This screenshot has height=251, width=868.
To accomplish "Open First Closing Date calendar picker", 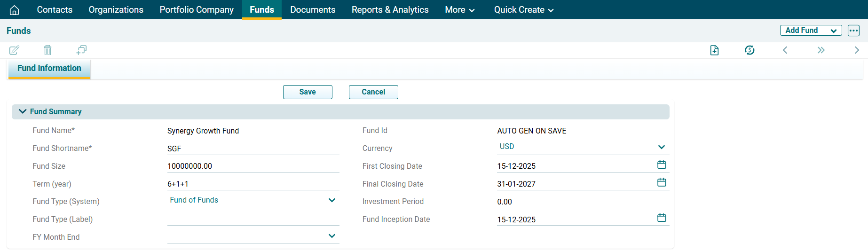I will pos(662,165).
